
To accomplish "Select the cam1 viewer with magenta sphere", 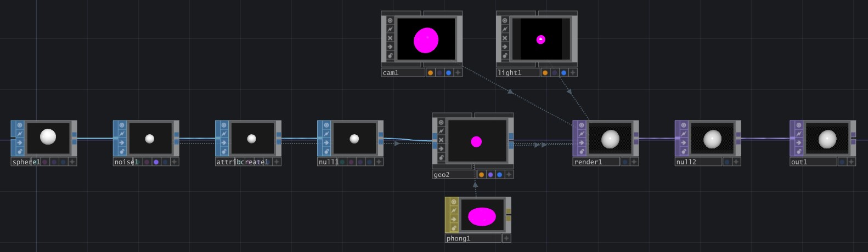I will pyautogui.click(x=426, y=39).
